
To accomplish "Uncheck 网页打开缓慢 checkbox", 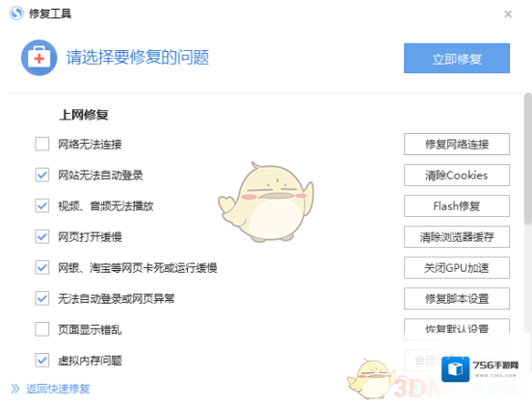I will point(42,236).
